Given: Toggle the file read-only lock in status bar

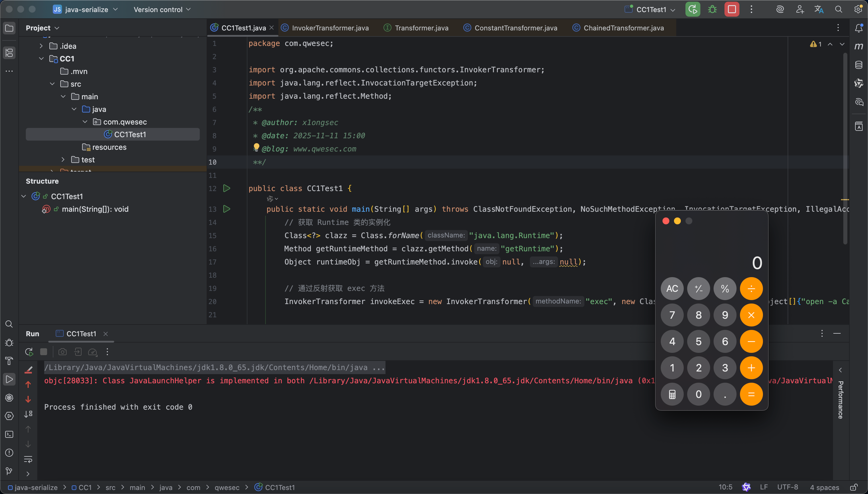Looking at the screenshot, I should point(854,487).
